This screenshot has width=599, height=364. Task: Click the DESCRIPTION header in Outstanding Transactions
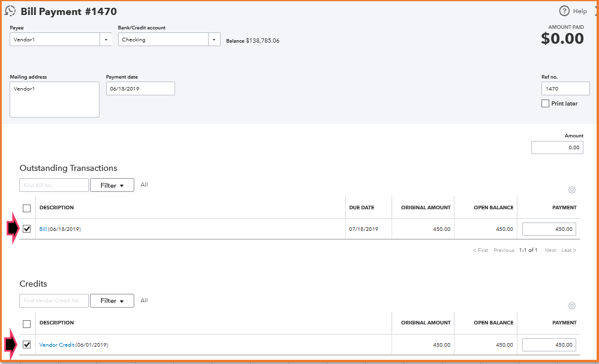[56, 207]
